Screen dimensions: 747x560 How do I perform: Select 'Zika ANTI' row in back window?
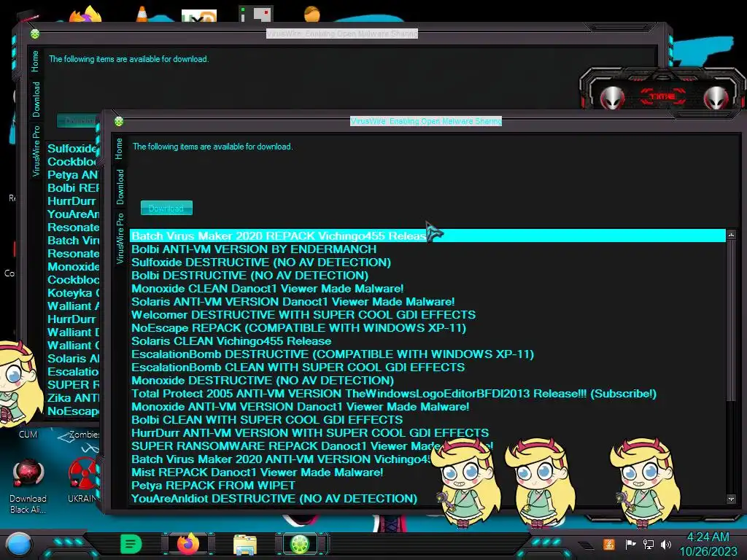pos(72,398)
